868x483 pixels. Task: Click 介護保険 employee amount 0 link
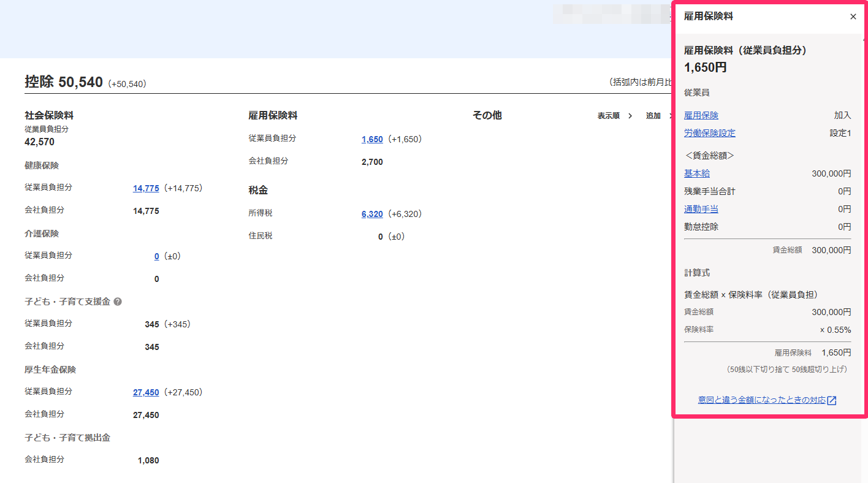click(157, 256)
